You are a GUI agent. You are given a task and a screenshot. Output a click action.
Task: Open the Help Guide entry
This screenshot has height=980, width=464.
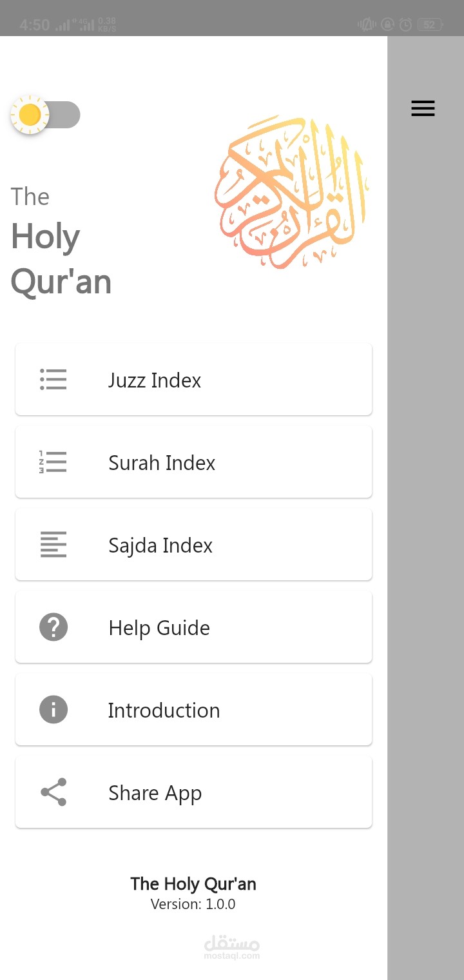click(193, 627)
